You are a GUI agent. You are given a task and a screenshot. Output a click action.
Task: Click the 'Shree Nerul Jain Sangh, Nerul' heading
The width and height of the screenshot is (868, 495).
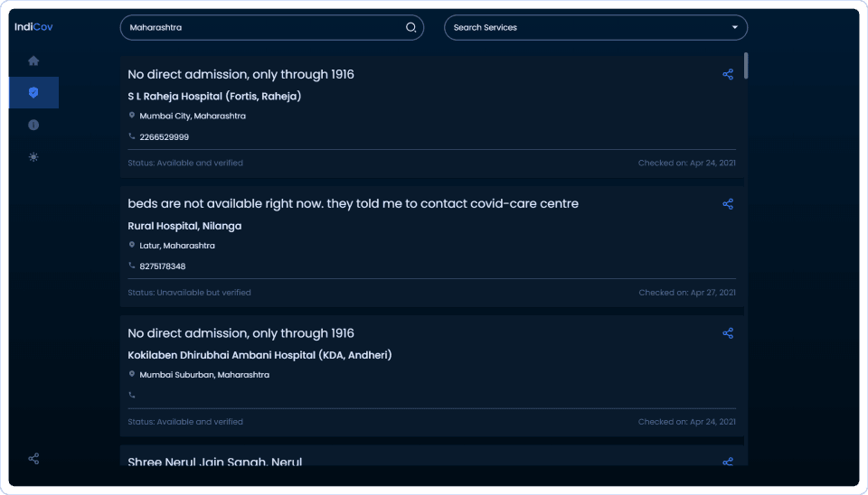click(215, 462)
